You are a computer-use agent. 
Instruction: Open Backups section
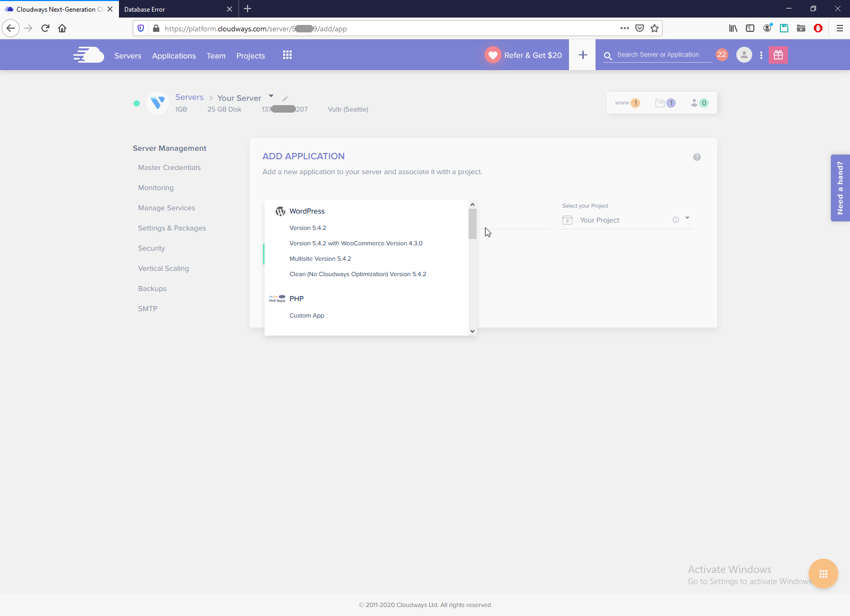click(x=152, y=288)
